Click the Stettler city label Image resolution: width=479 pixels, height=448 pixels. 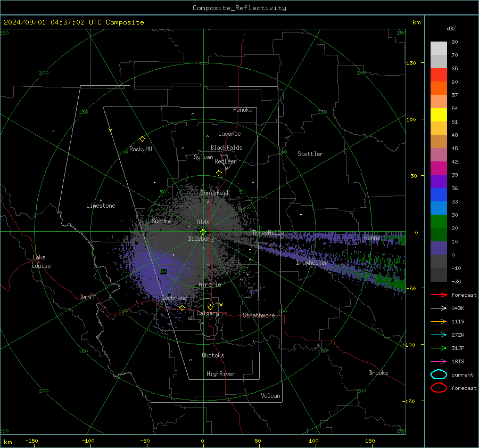(310, 154)
